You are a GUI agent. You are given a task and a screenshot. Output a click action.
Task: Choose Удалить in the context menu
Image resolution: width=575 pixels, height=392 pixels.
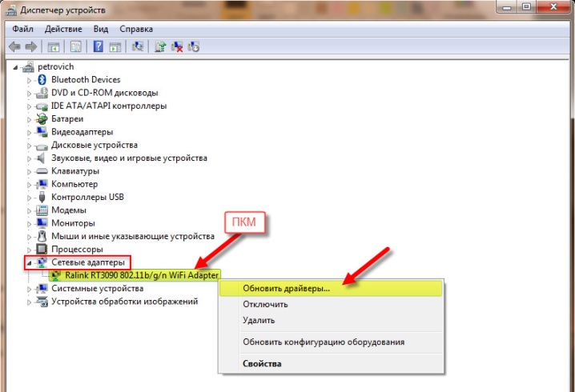coord(331,320)
